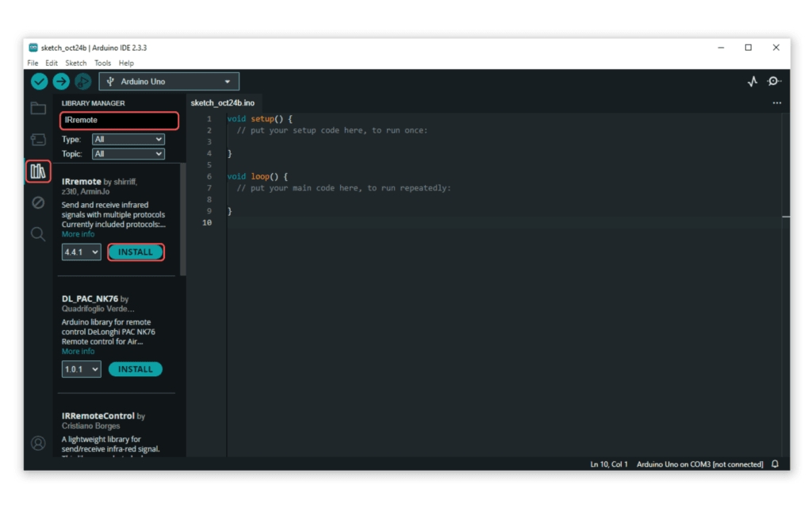The width and height of the screenshot is (812, 508).
Task: Open the Arduino Uno board selector dropdown
Action: click(x=169, y=82)
